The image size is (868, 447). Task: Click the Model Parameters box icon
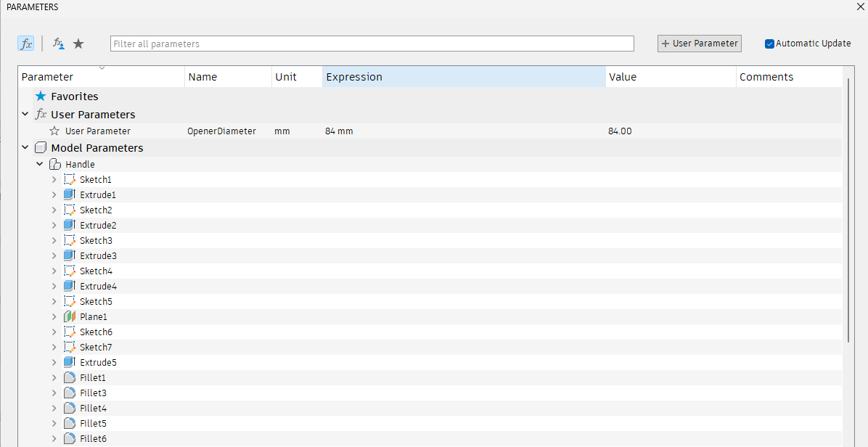coord(41,148)
